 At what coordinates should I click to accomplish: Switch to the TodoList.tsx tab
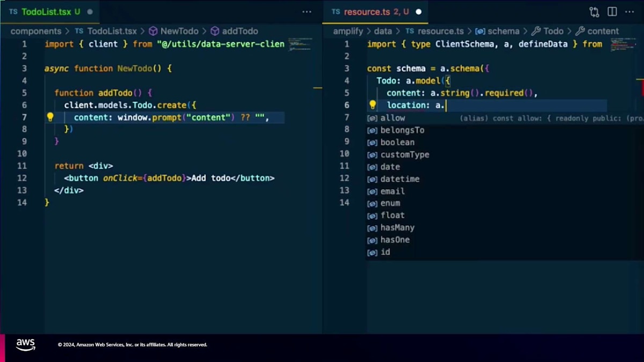pos(52,11)
